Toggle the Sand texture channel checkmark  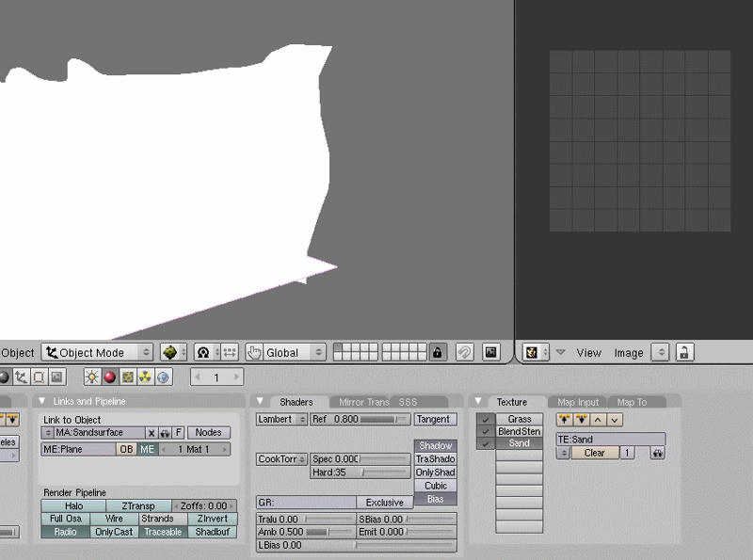tap(485, 443)
